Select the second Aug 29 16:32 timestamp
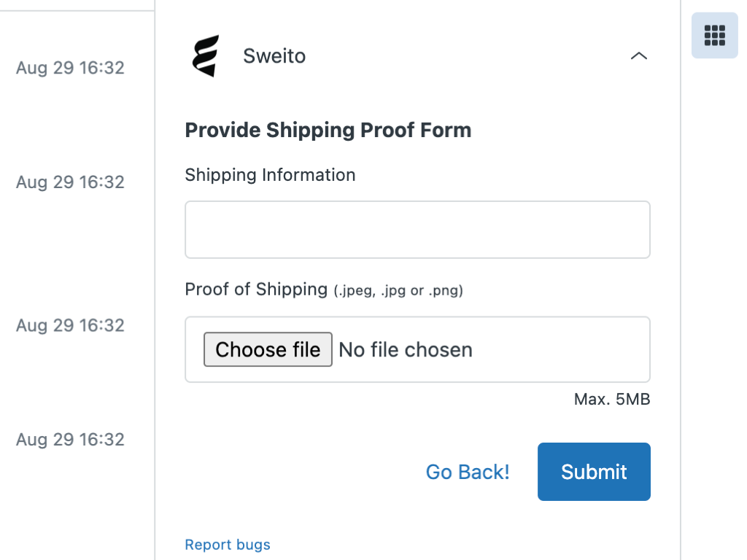Viewport: 747px width, 560px height. tap(70, 182)
